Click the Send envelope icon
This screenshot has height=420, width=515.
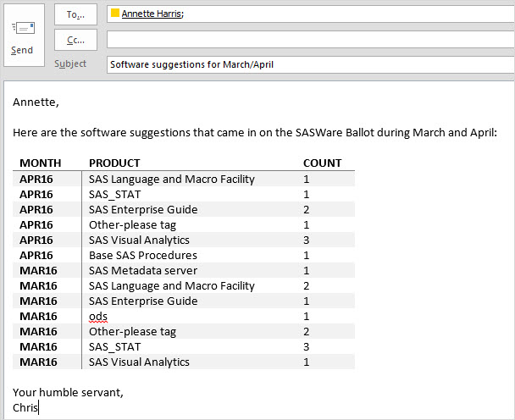click(23, 28)
